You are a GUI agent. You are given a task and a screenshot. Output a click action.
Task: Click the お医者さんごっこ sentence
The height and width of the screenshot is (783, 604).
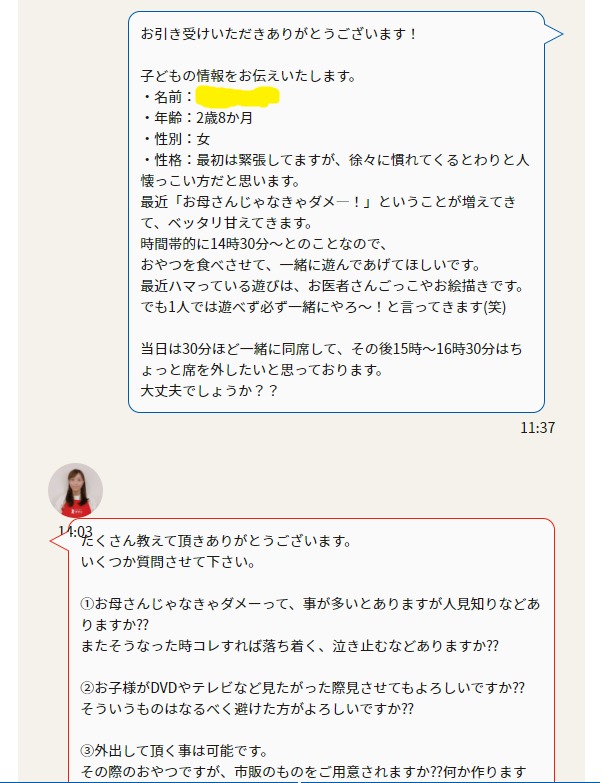click(332, 286)
